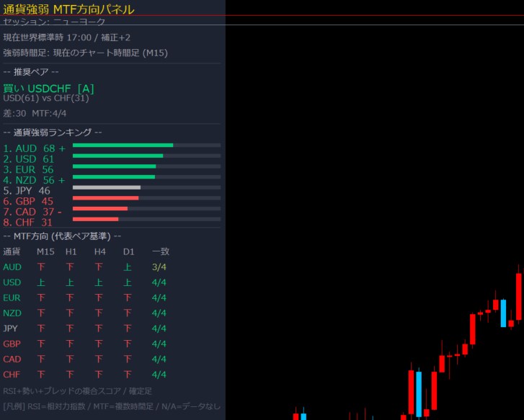Viewport: 524px width, 420px height.
Task: Click the MTF方向 (代表ペア基準) heading
Action: pos(62,236)
